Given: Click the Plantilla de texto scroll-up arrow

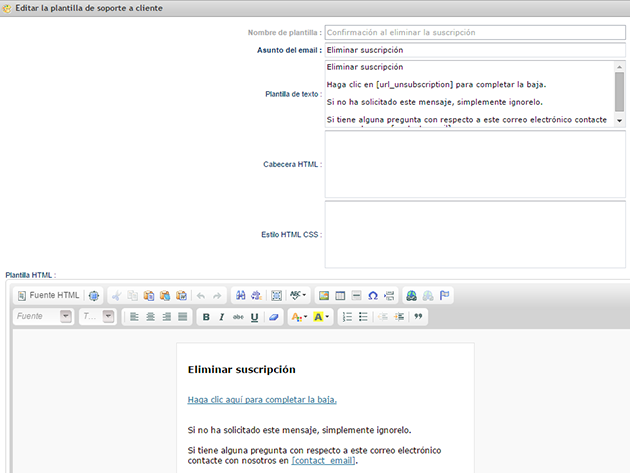Looking at the screenshot, I should point(620,67).
